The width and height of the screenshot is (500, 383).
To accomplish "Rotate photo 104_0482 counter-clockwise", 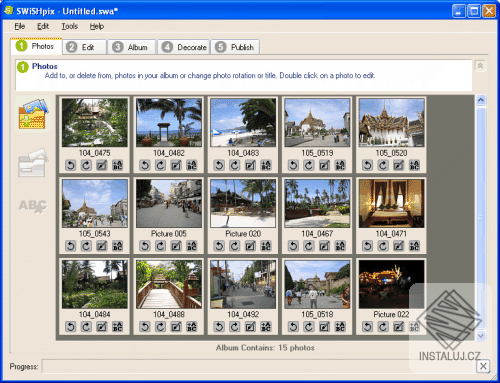I will 145,165.
